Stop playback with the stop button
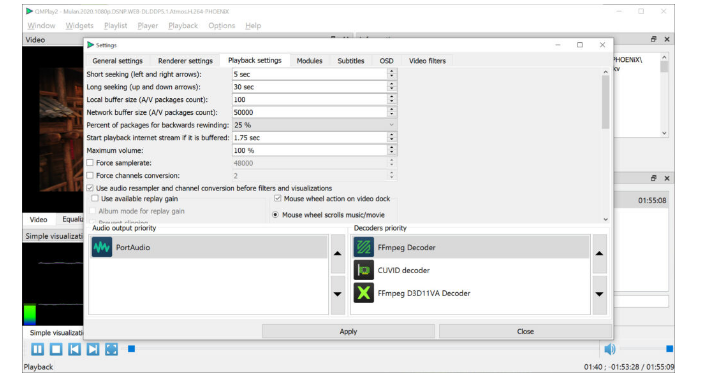 (x=56, y=349)
